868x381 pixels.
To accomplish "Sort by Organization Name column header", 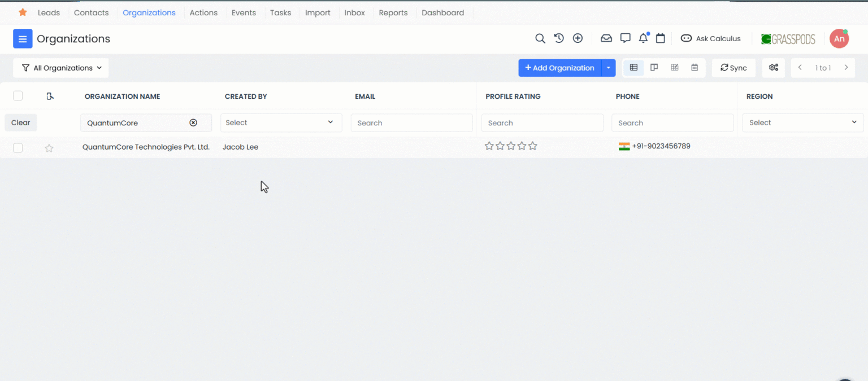I will pos(123,97).
